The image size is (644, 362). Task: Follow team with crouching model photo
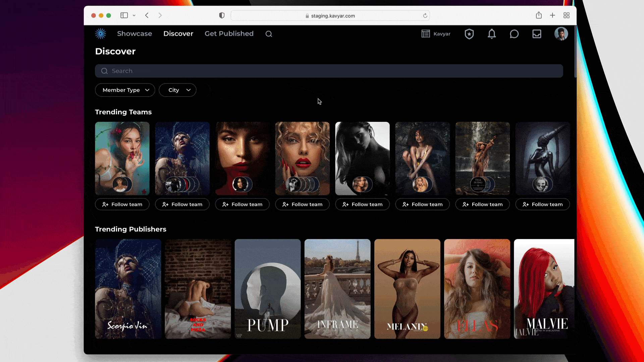point(422,204)
